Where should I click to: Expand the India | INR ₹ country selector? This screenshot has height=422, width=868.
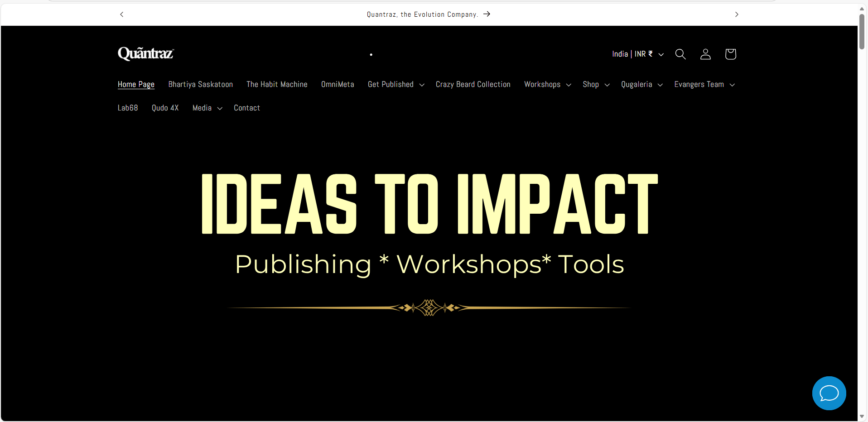[638, 54]
